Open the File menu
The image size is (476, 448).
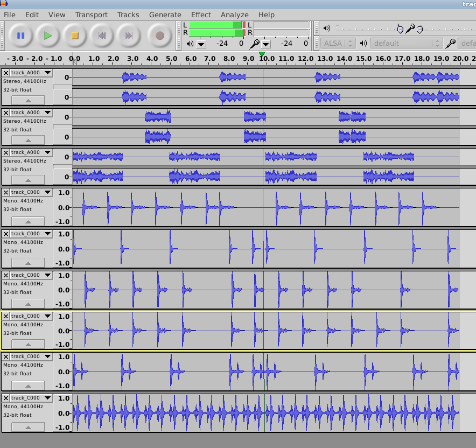pyautogui.click(x=9, y=15)
